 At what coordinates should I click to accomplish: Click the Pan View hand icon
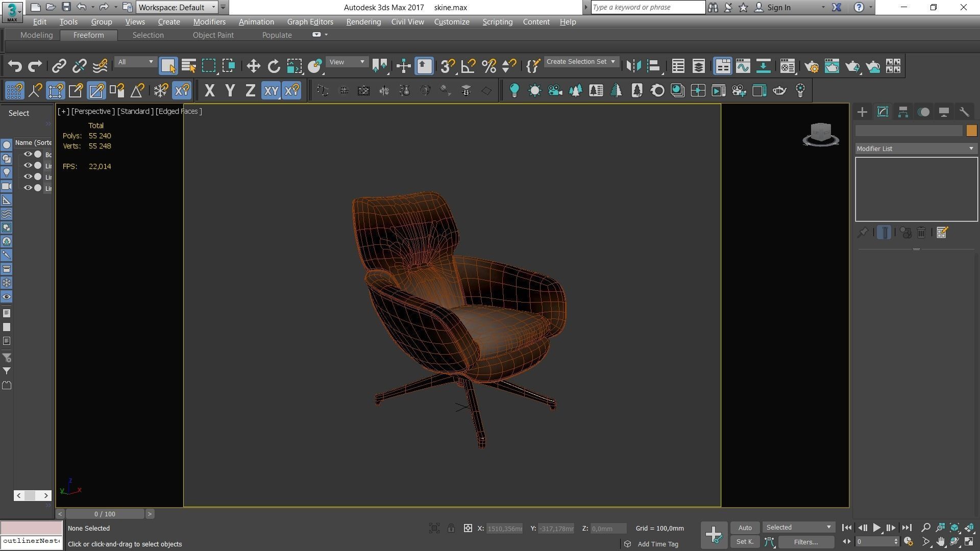click(x=940, y=542)
